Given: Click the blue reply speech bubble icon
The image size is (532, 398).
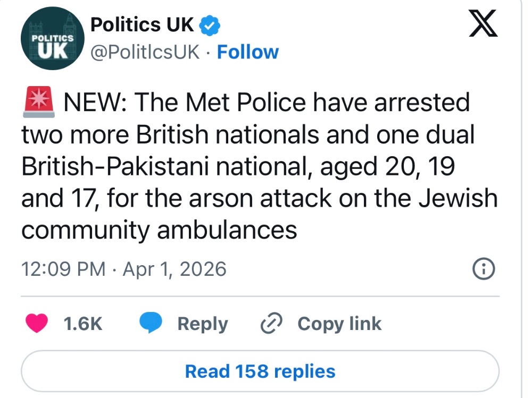Looking at the screenshot, I should pos(151,323).
